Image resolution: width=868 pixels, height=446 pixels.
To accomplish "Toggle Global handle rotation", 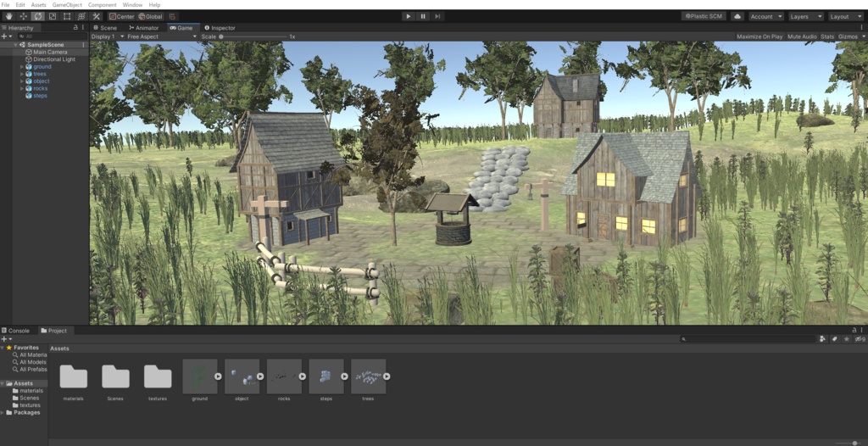I will pos(151,17).
